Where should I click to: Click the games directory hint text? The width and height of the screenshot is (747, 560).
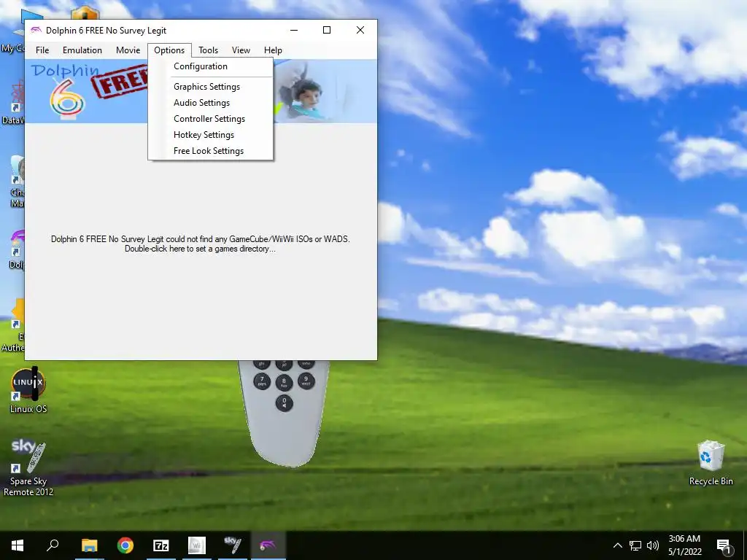click(x=200, y=244)
